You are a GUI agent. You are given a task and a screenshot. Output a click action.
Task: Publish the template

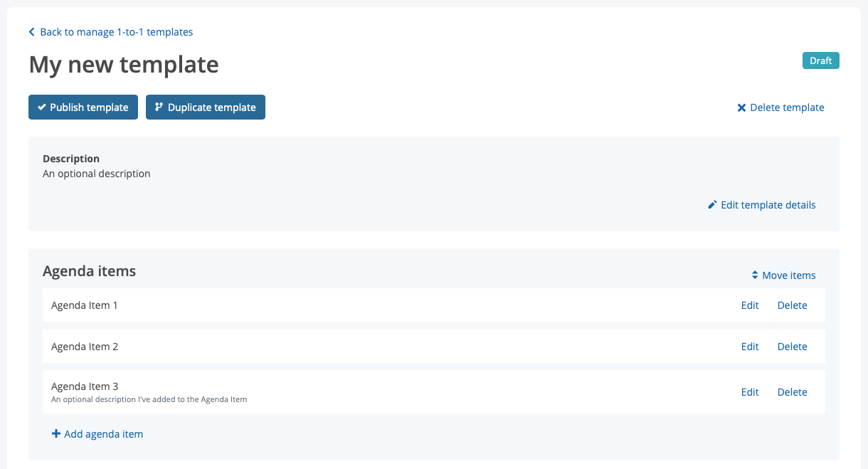[x=83, y=107]
